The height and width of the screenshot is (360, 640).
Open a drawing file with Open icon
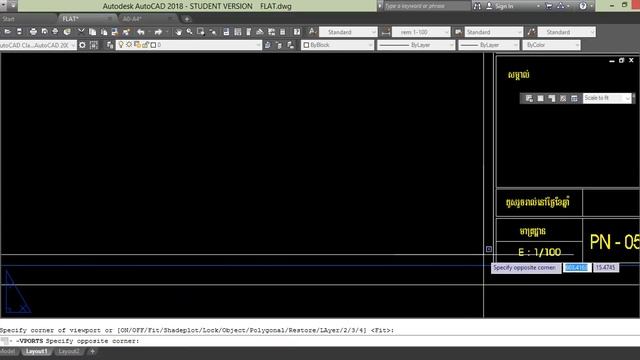click(7, 32)
